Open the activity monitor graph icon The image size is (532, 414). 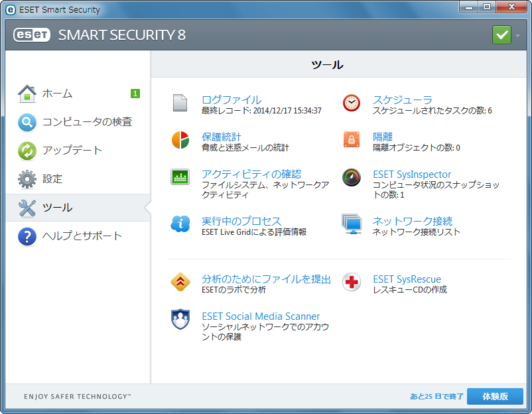pyautogui.click(x=180, y=176)
